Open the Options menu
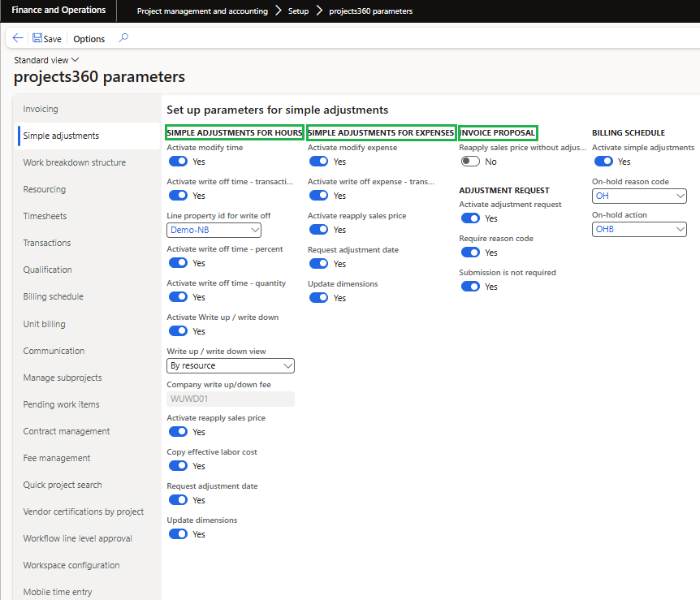This screenshot has width=700, height=600. click(89, 39)
